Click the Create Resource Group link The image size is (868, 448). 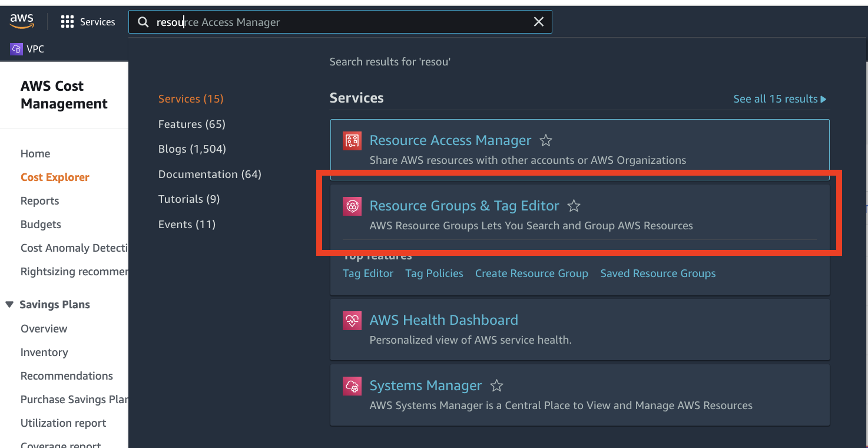(x=531, y=273)
